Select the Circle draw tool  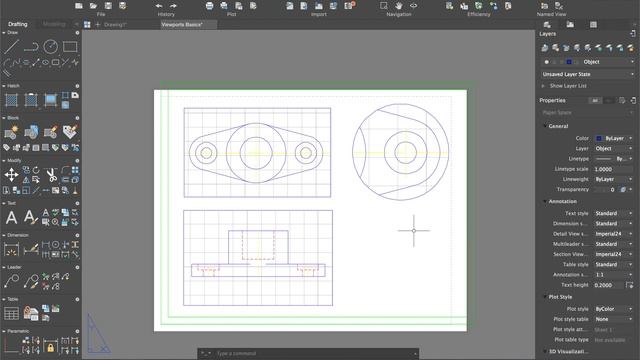pyautogui.click(x=51, y=47)
